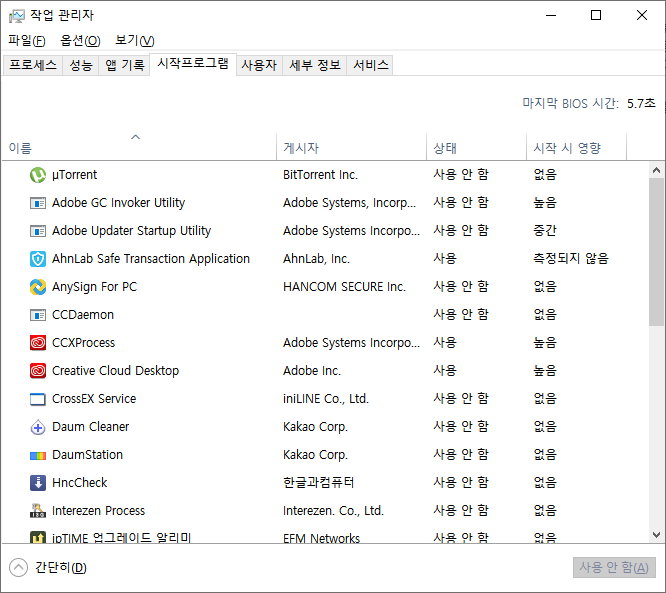The image size is (666, 593).
Task: Click the Adobe Updater Startup Utility icon
Action: click(x=38, y=231)
